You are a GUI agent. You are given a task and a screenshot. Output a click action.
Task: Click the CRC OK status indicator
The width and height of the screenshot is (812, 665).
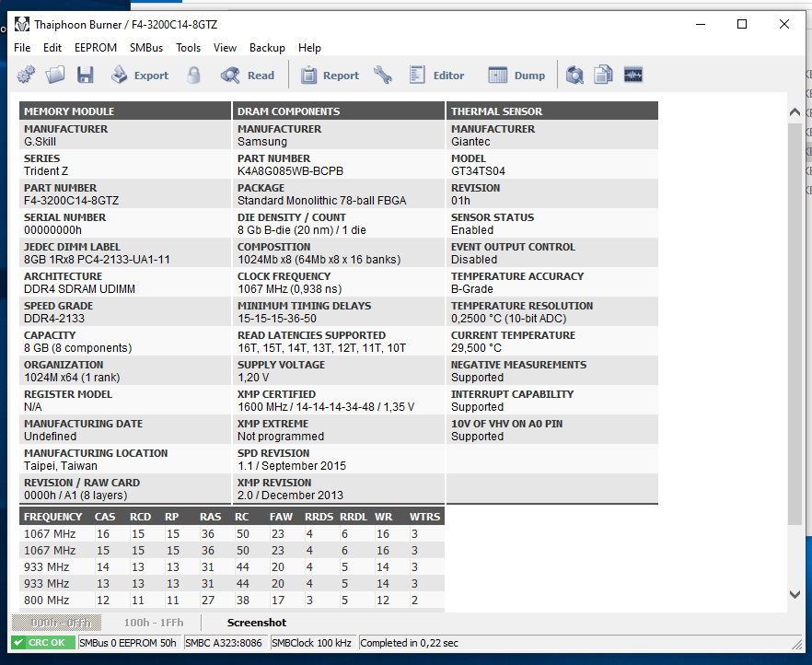[x=43, y=643]
